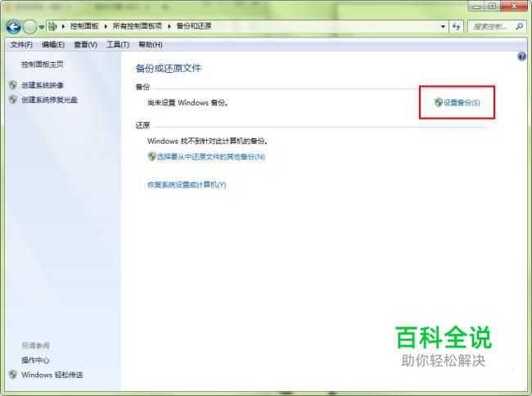Click shield icon beside 创建系统映像

[13, 85]
